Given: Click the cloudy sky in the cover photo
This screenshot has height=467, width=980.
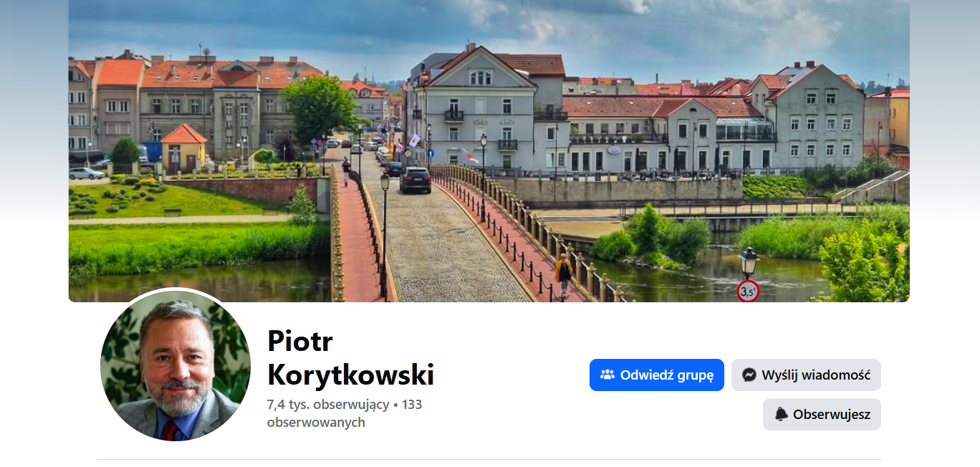Looking at the screenshot, I should [x=487, y=25].
